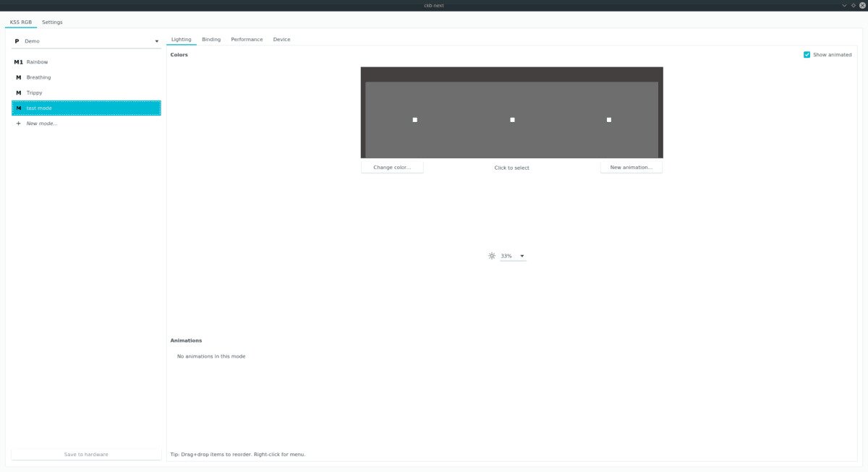Image resolution: width=868 pixels, height=472 pixels.
Task: Click the M icon beside Trippy
Action: pos(19,93)
